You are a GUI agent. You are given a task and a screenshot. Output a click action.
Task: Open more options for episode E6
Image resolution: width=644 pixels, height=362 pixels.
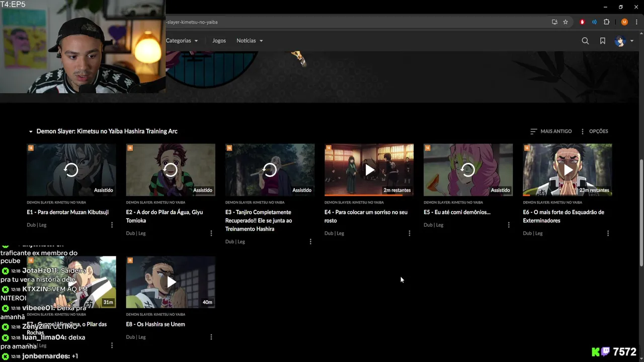coord(608,233)
